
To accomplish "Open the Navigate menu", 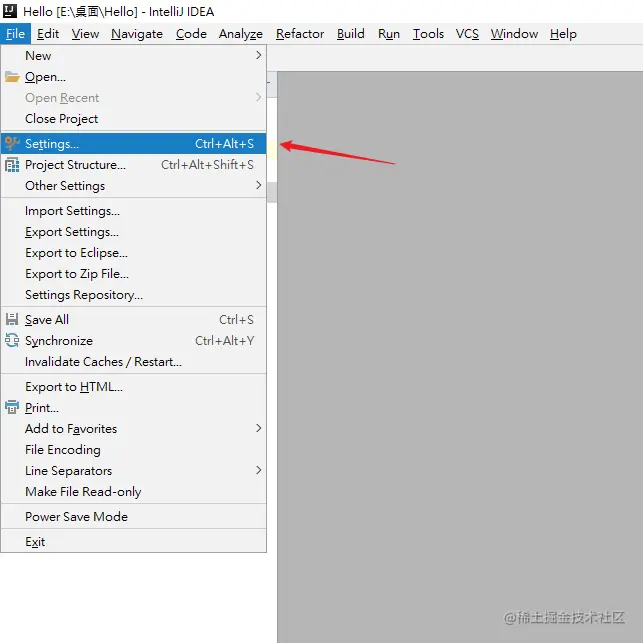I will [137, 34].
